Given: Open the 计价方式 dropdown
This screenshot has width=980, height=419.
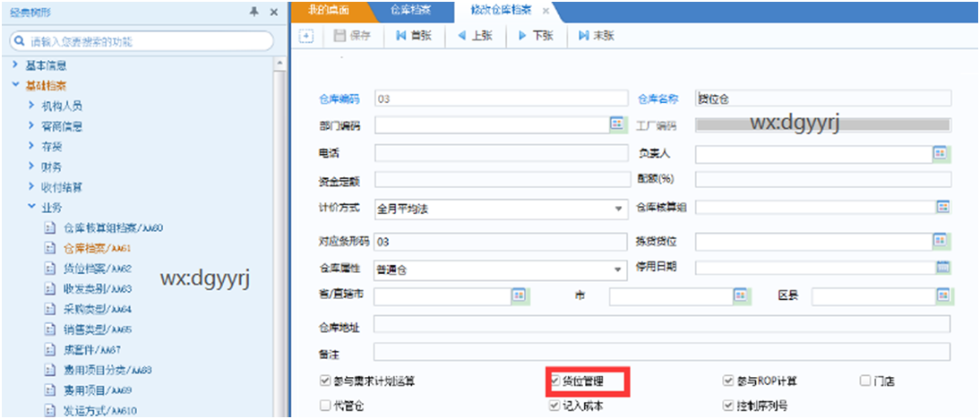Looking at the screenshot, I should 617,209.
